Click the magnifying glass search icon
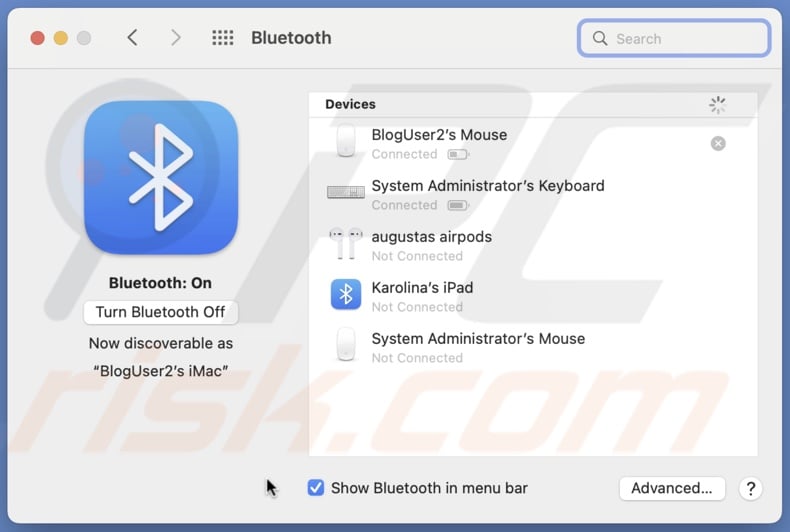790x532 pixels. coord(600,38)
